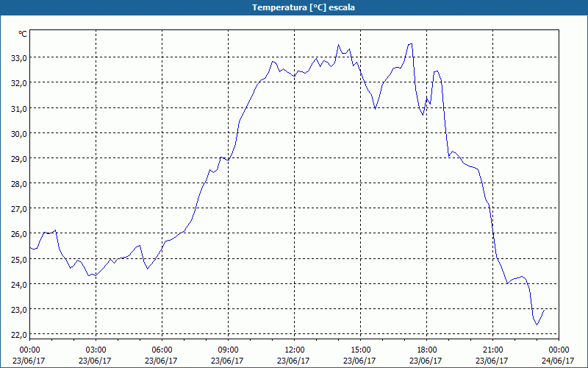Click the 22,0 y-axis label

click(18, 335)
